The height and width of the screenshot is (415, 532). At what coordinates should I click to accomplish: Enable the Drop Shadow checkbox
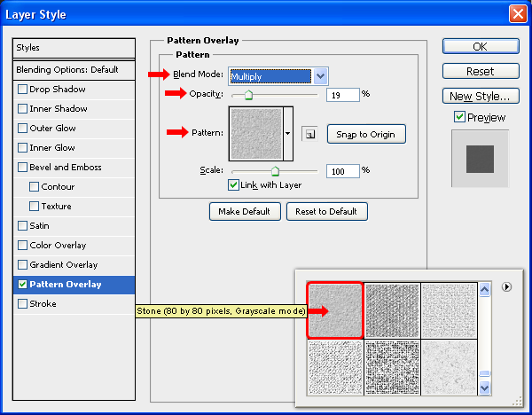(23, 90)
